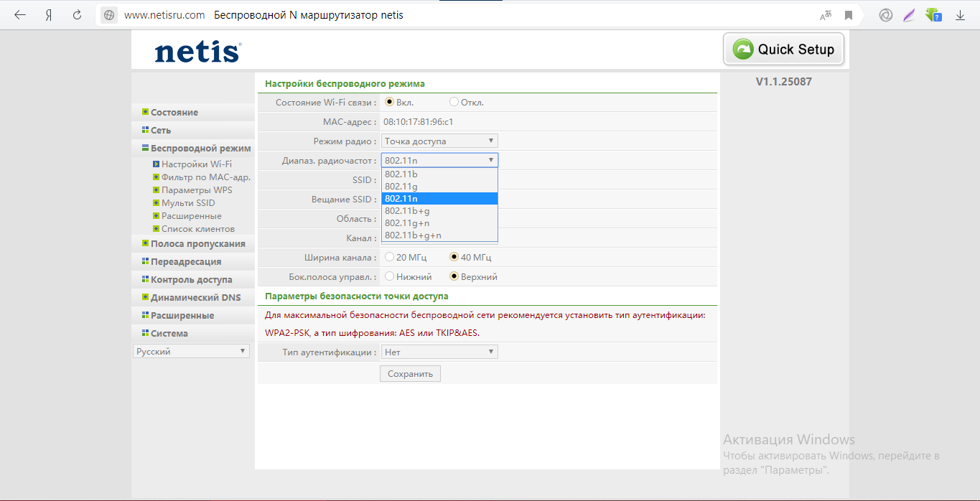The height and width of the screenshot is (501, 980).
Task: Open Контроль доступа menu link
Action: click(192, 280)
